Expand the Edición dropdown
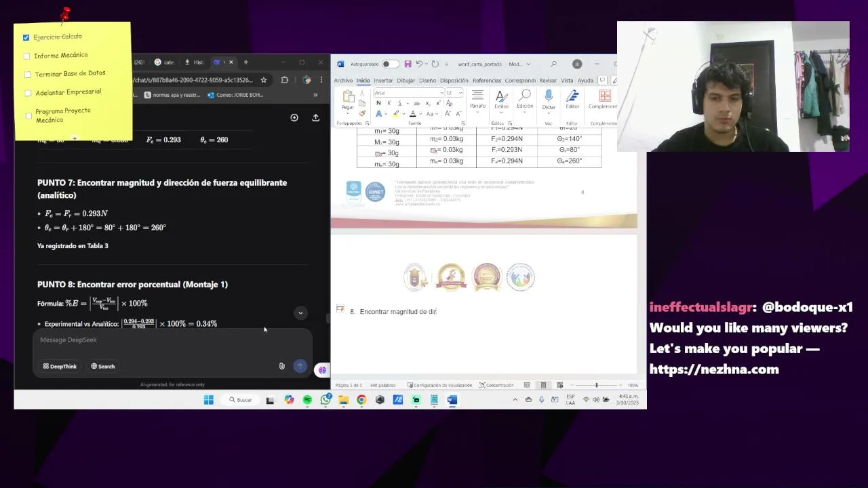 (525, 112)
